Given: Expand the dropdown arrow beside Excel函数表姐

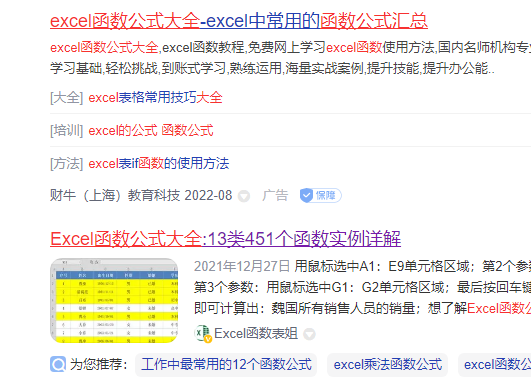Looking at the screenshot, I should coord(309,334).
